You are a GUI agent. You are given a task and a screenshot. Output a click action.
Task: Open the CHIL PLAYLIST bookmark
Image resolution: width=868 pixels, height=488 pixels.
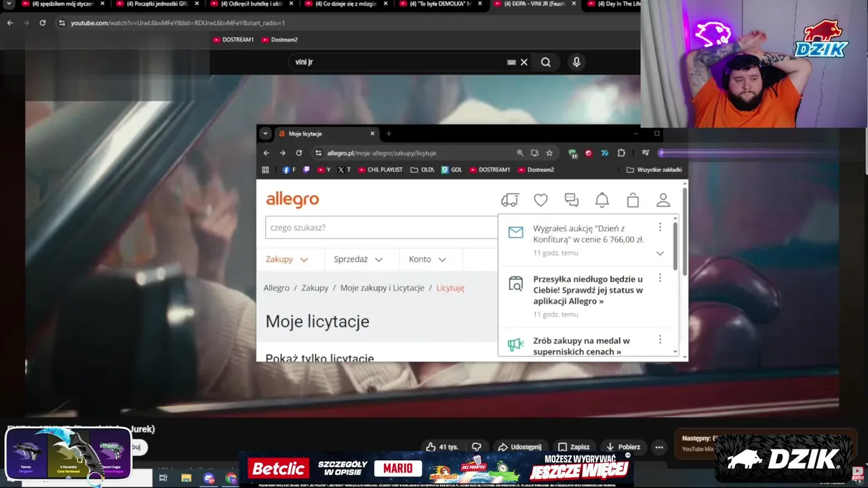[380, 169]
